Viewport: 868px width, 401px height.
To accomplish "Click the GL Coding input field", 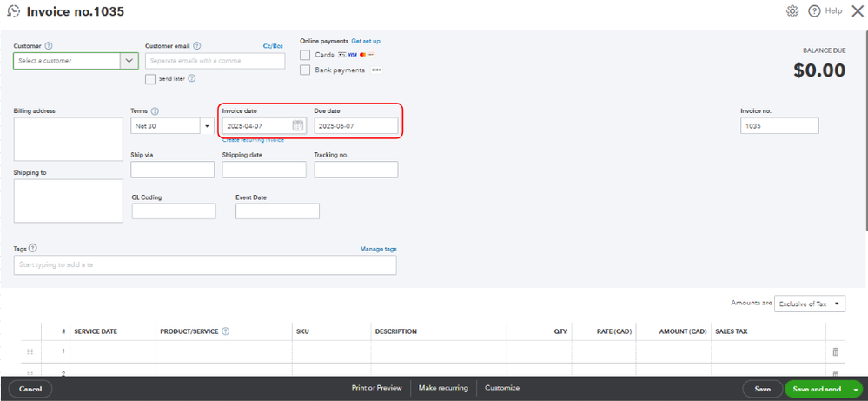I will click(174, 211).
